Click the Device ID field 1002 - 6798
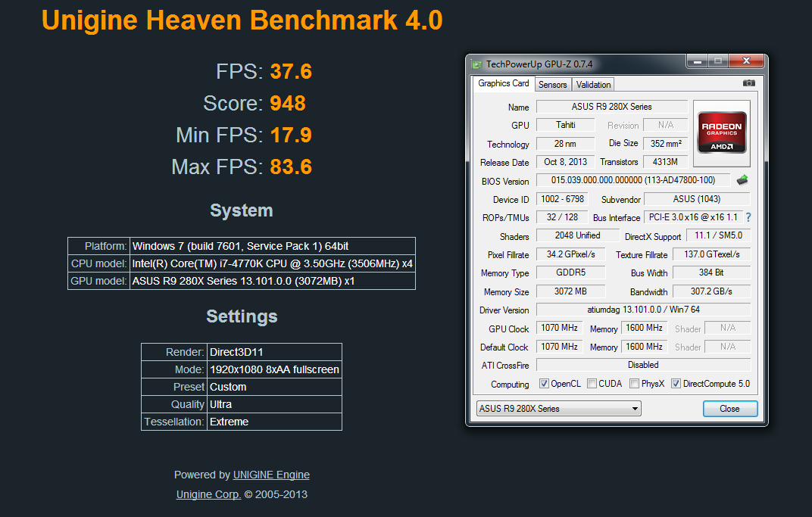Viewport: 812px width, 517px height. 562,199
